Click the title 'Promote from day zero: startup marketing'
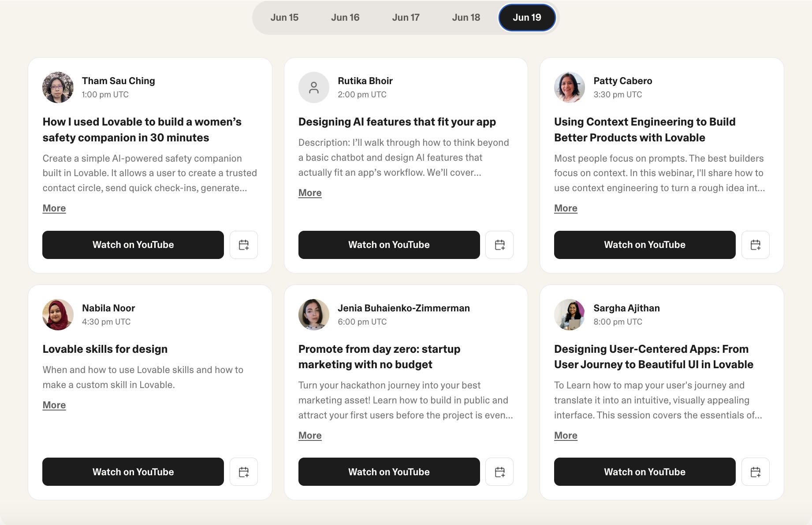Viewport: 812px width, 525px height. (380, 357)
